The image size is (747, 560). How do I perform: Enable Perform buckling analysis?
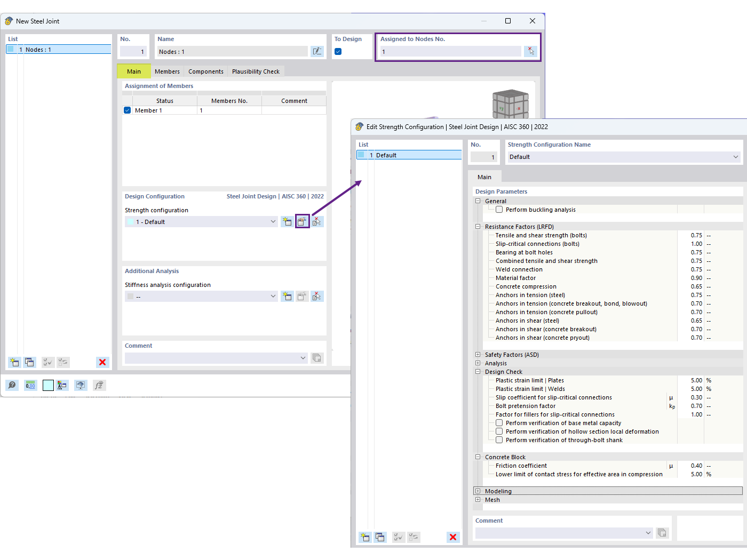499,209
